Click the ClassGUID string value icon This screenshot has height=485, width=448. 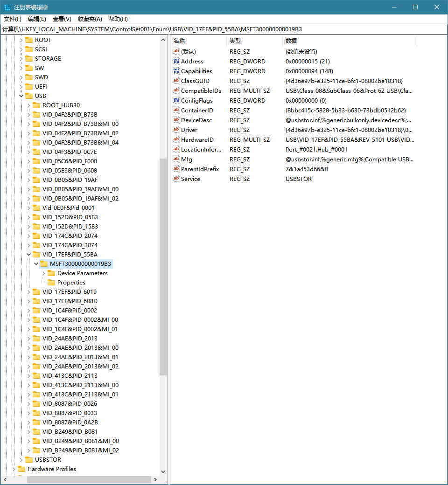pyautogui.click(x=176, y=81)
